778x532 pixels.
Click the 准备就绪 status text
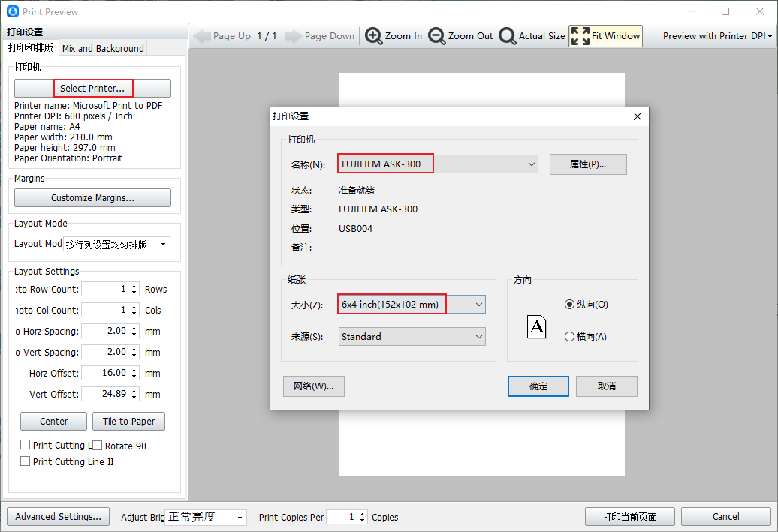[356, 191]
